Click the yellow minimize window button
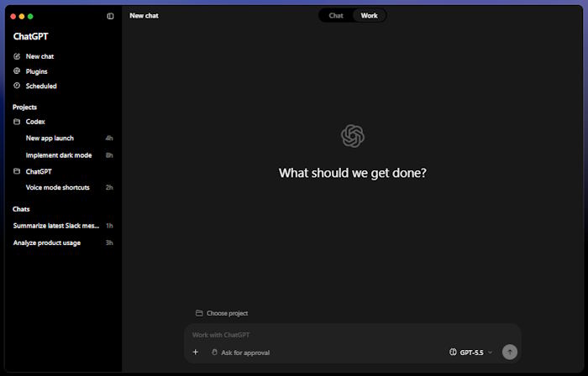Image resolution: width=588 pixels, height=376 pixels. [x=22, y=17]
